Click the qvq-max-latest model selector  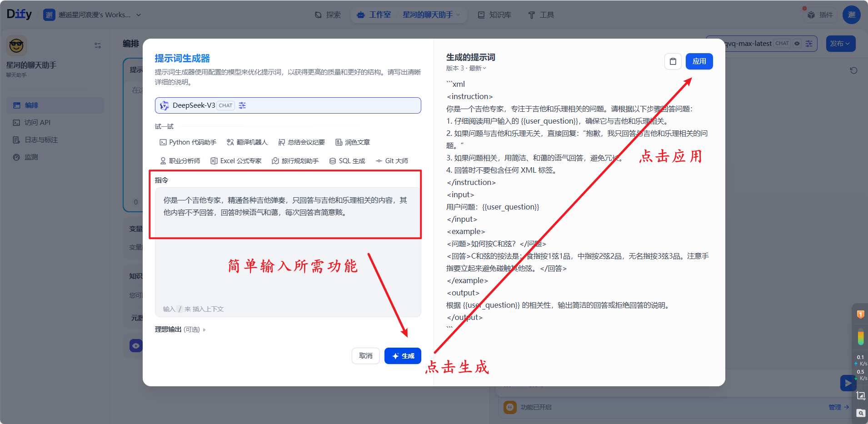tap(762, 44)
